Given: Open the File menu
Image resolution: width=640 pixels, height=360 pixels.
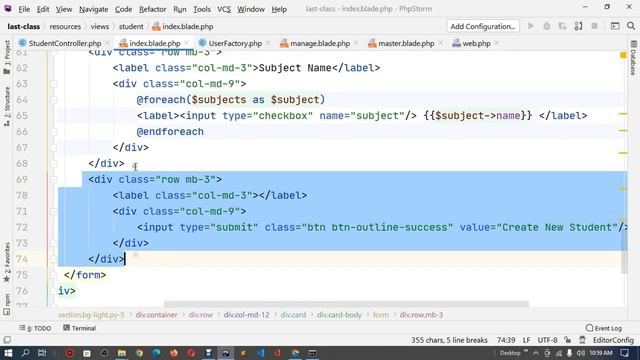Looking at the screenshot, I should (x=24, y=9).
